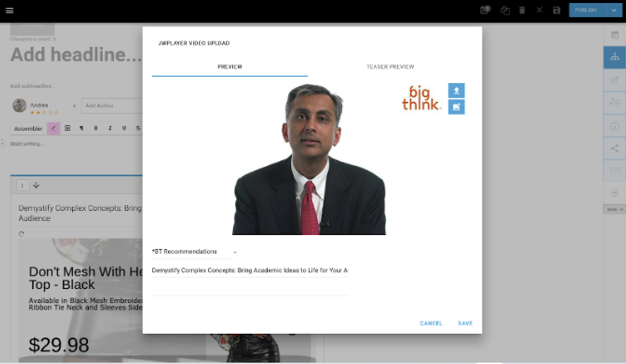Open the calendar schedule icon in sidebar
The image size is (626, 364).
click(x=615, y=35)
